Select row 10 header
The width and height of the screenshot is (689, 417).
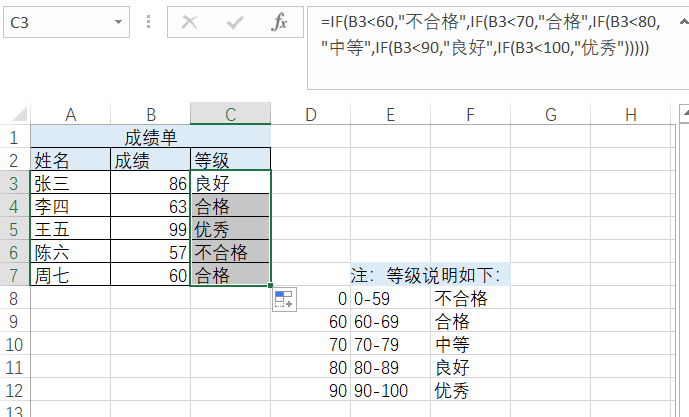(x=15, y=344)
